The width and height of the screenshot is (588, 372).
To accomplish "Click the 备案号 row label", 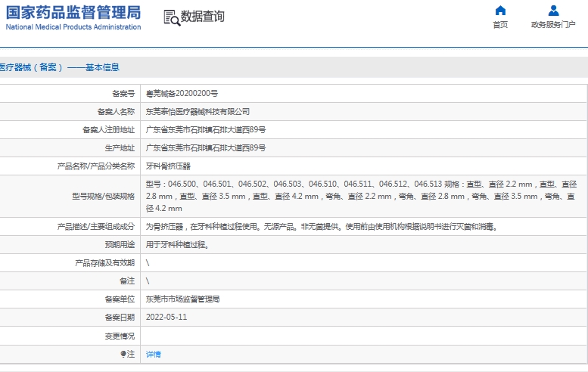I will point(123,94).
